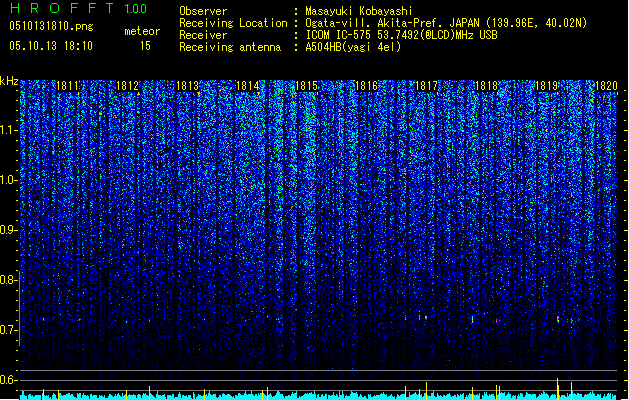Click the 0.6 kHz axis label
Image resolution: width=629 pixels, height=400 pixels.
[8, 380]
